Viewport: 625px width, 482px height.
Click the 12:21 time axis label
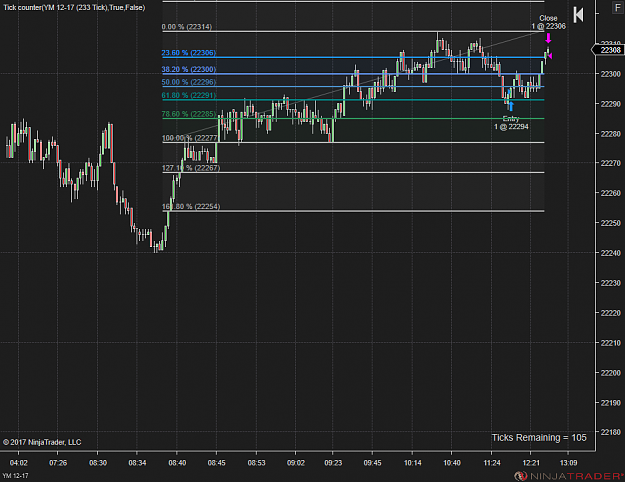(531, 463)
